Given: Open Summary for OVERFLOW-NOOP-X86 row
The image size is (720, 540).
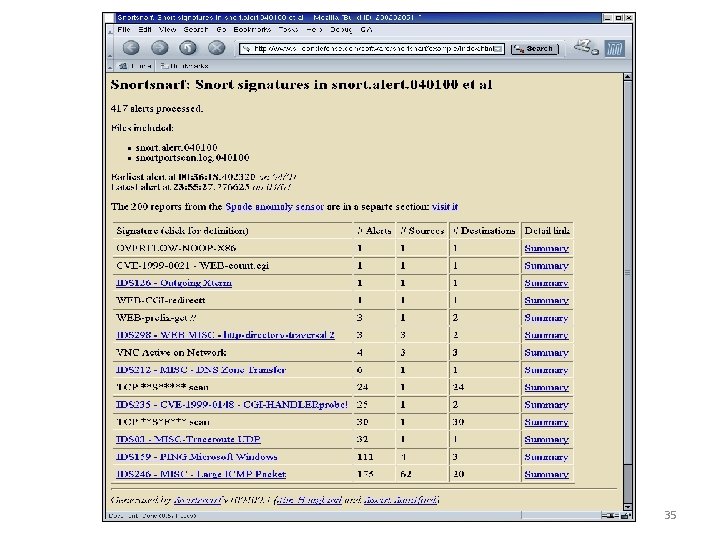Looking at the screenshot, I should 546,248.
